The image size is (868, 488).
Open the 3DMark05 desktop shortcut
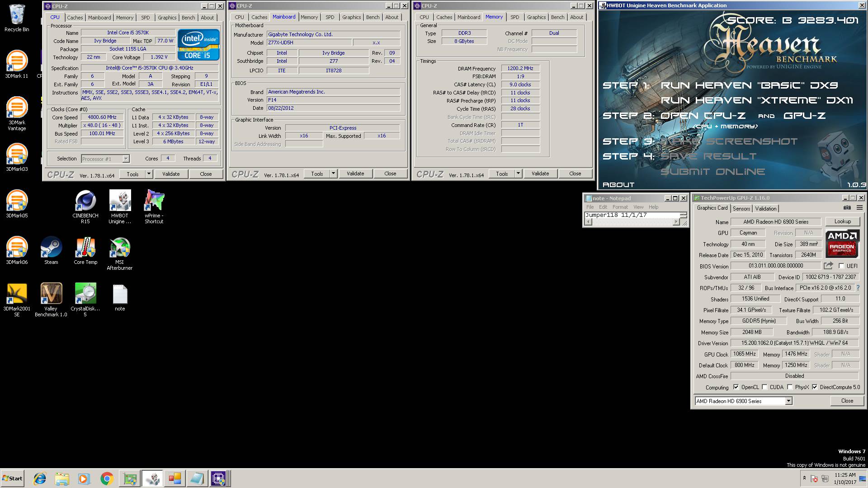[17, 204]
